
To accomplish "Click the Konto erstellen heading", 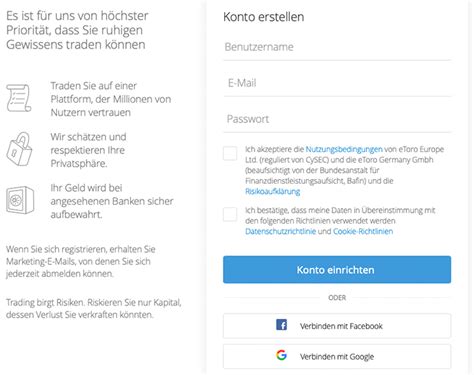I will coord(264,17).
